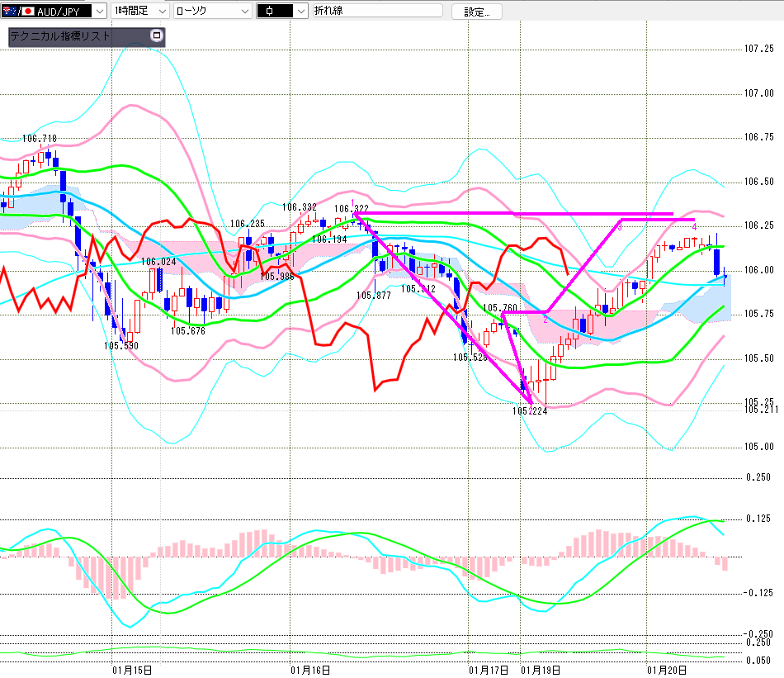Click the 折れ線 text field
Viewport: 784px width, 678px height.
[x=376, y=11]
